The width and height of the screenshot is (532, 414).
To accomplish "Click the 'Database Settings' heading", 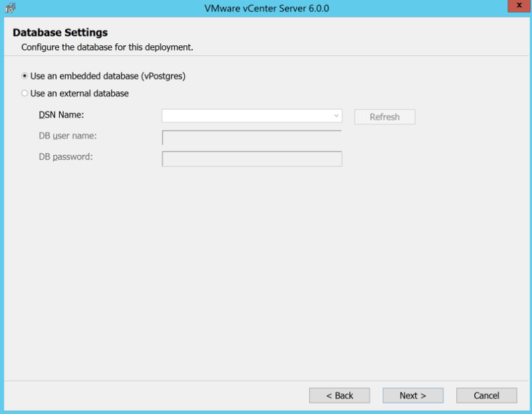I will 60,33.
